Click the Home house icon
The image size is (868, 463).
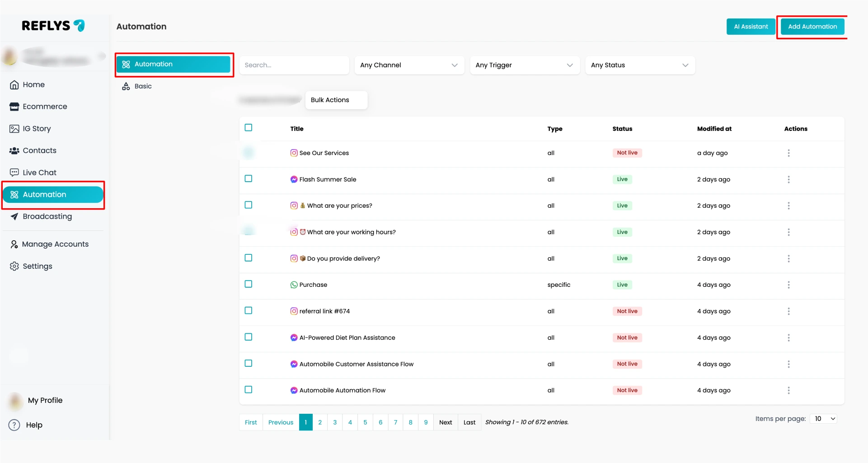14,84
